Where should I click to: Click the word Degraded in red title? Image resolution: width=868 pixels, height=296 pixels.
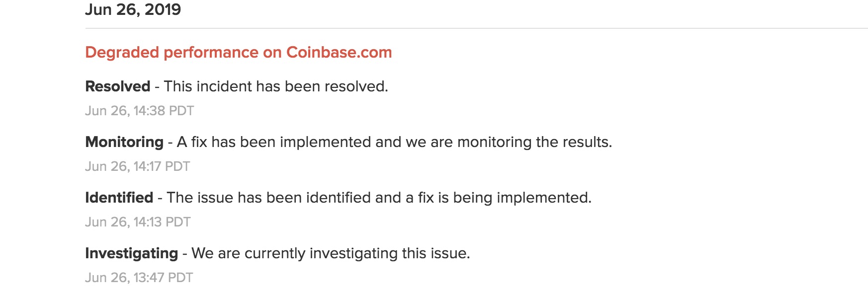tap(122, 53)
